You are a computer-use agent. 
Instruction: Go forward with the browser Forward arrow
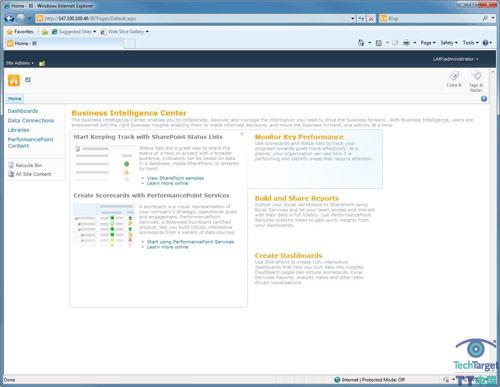point(21,18)
